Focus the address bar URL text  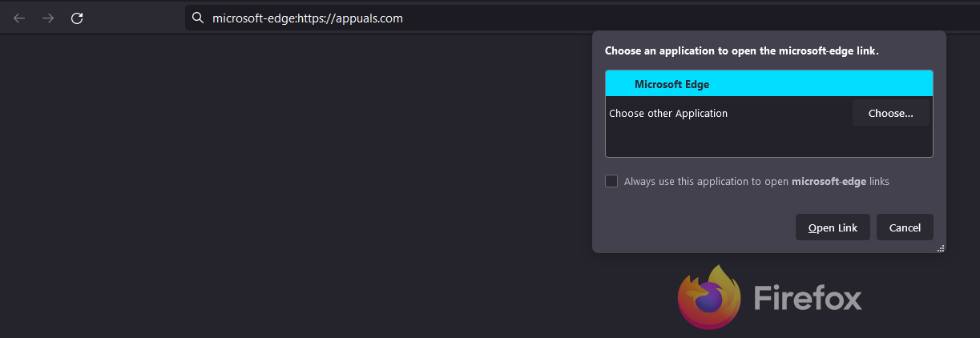[x=307, y=18]
